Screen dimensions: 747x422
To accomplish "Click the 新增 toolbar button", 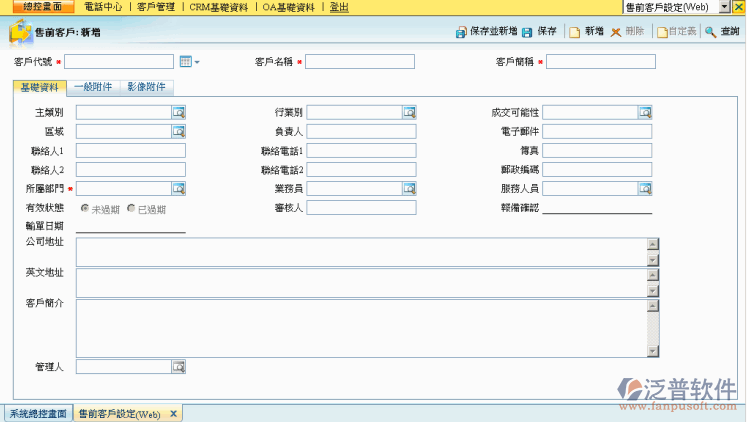I will coord(585,32).
